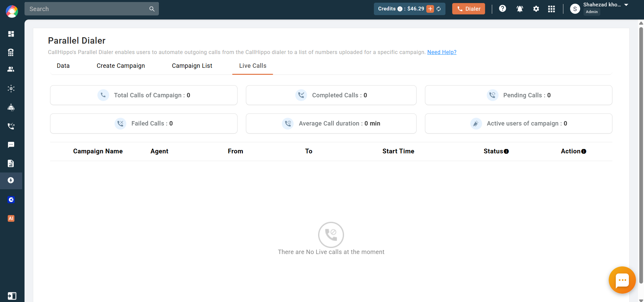The height and width of the screenshot is (302, 644).
Task: Click the Admin role label
Action: point(592,12)
